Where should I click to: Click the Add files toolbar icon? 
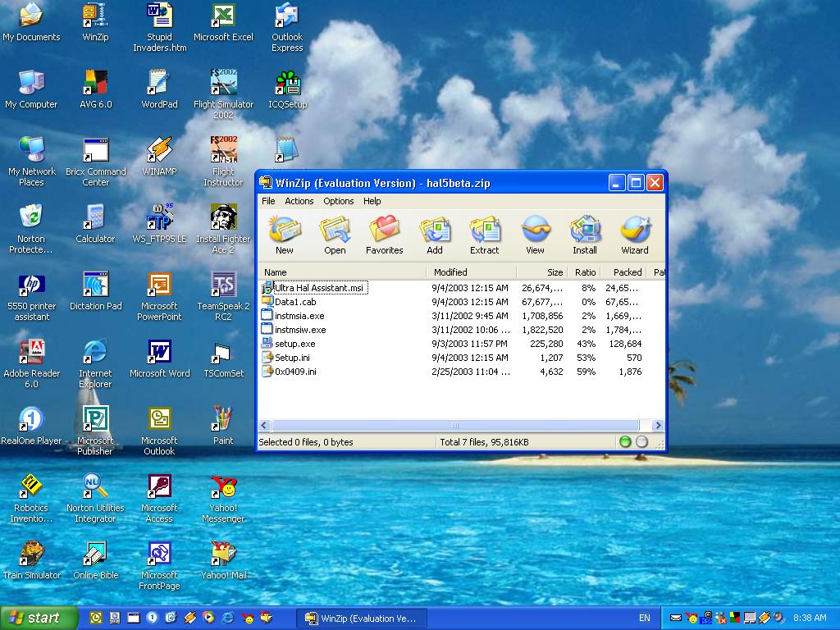pyautogui.click(x=435, y=235)
